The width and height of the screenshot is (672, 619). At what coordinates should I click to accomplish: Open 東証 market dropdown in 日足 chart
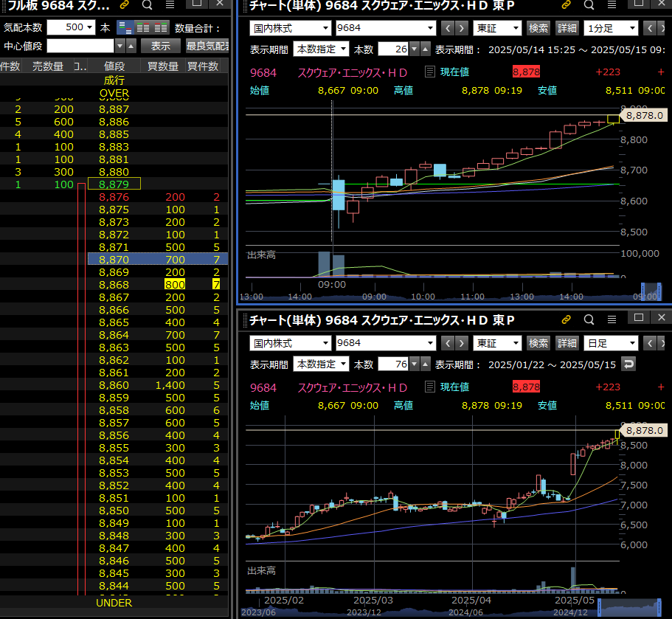pos(497,343)
